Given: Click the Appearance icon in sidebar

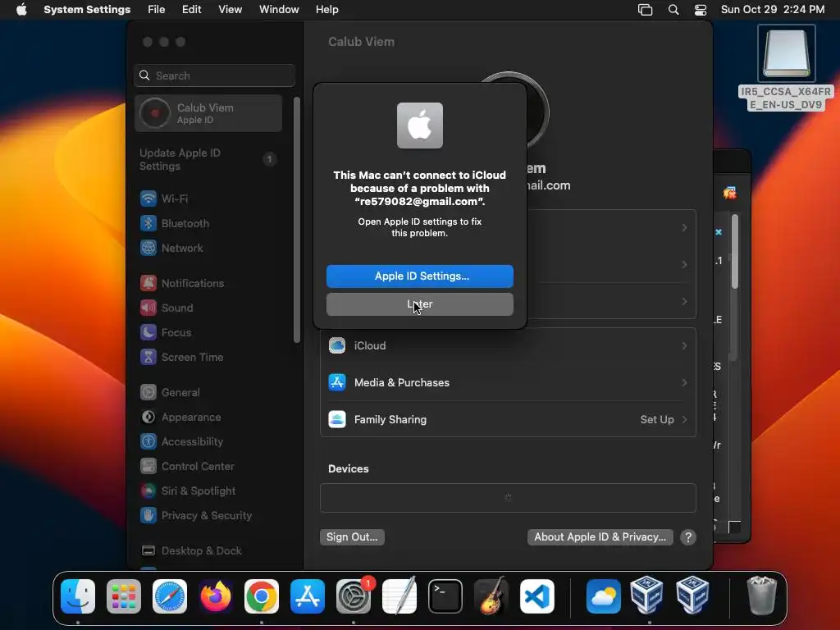Looking at the screenshot, I should point(148,418).
